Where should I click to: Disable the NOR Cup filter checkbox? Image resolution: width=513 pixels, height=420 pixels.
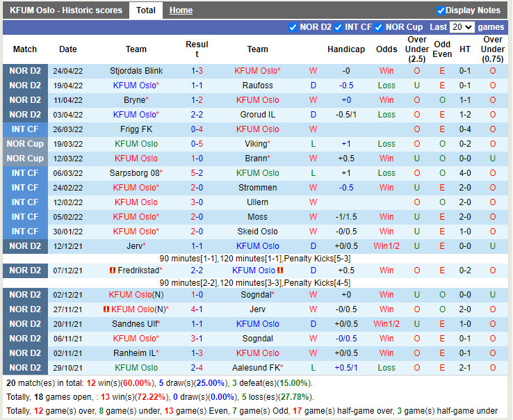[x=379, y=27]
